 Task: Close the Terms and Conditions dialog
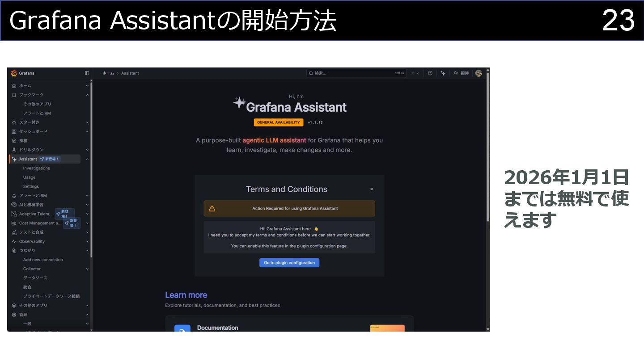(372, 189)
